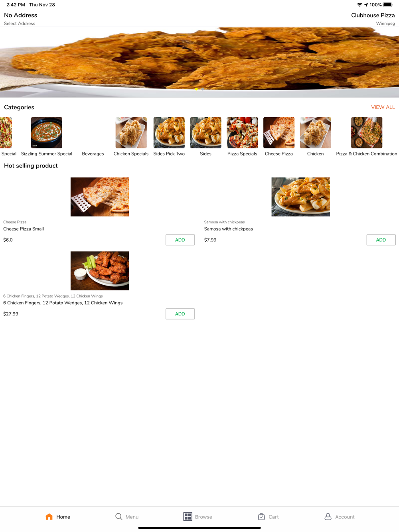The width and height of the screenshot is (399, 532).
Task: Select the Pizza & Chicken Combination category
Action: tap(367, 137)
